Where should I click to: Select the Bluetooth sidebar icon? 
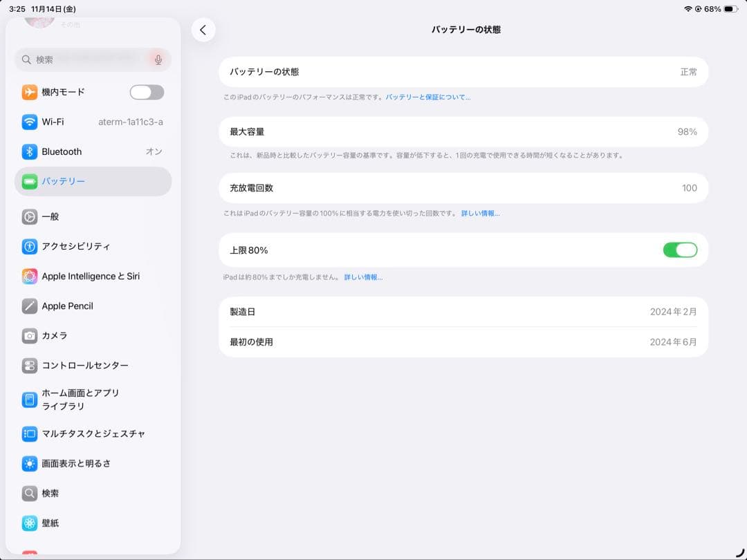[x=29, y=151]
